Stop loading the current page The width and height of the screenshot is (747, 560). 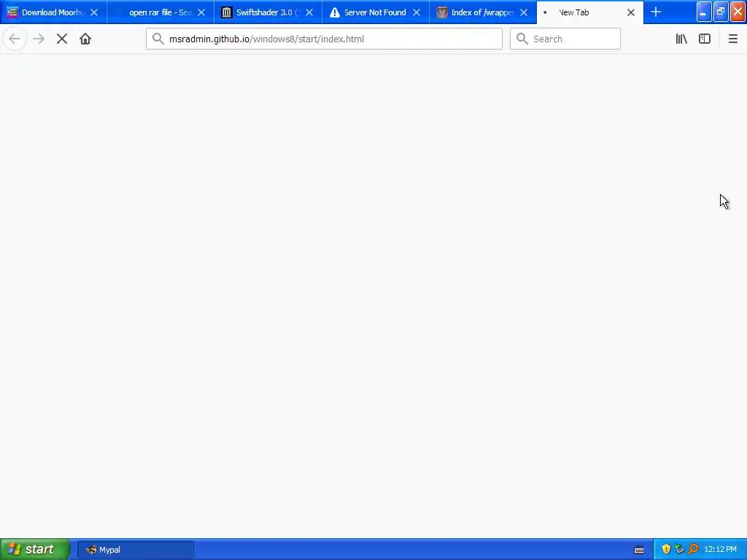pos(62,39)
